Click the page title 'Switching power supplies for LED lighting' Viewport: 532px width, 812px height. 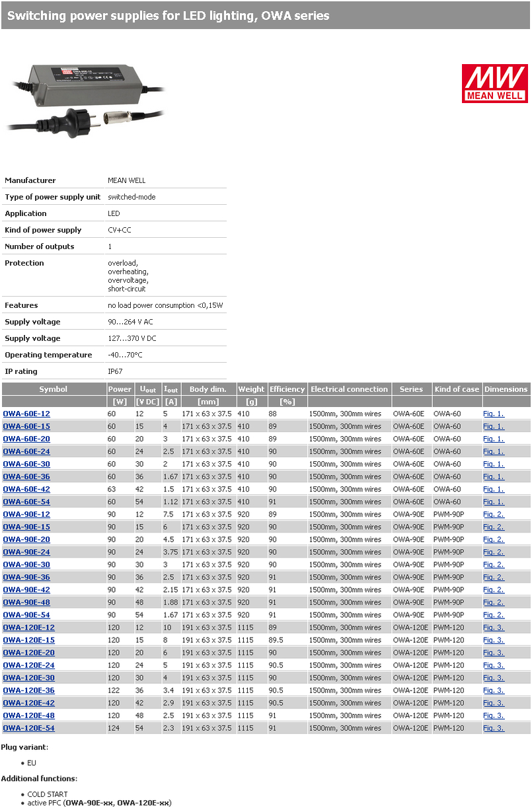(x=169, y=15)
